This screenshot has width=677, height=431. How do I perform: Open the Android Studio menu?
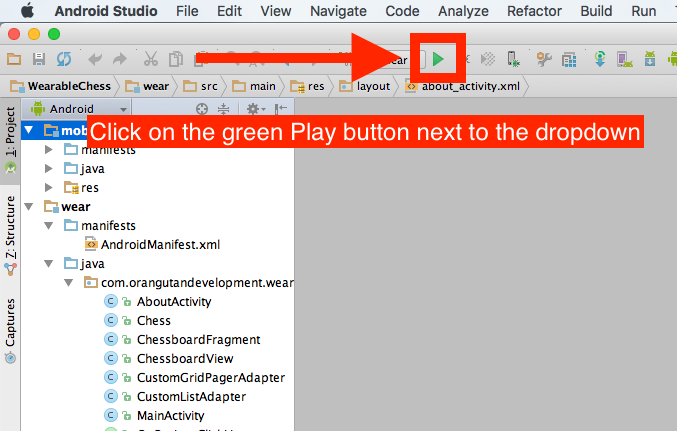(106, 11)
